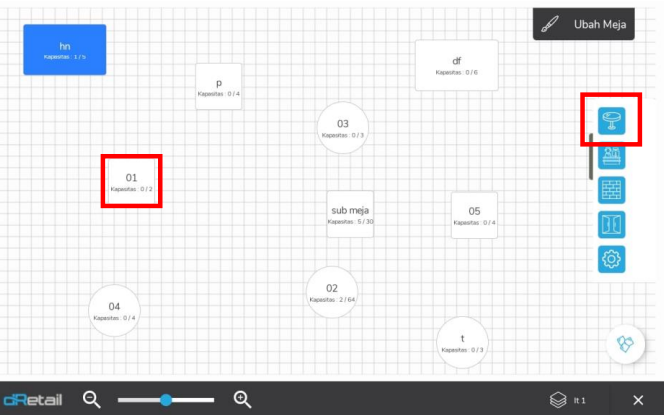Screen dimensions: 664x415
Task: Select the blue table hn
Action: click(x=65, y=50)
